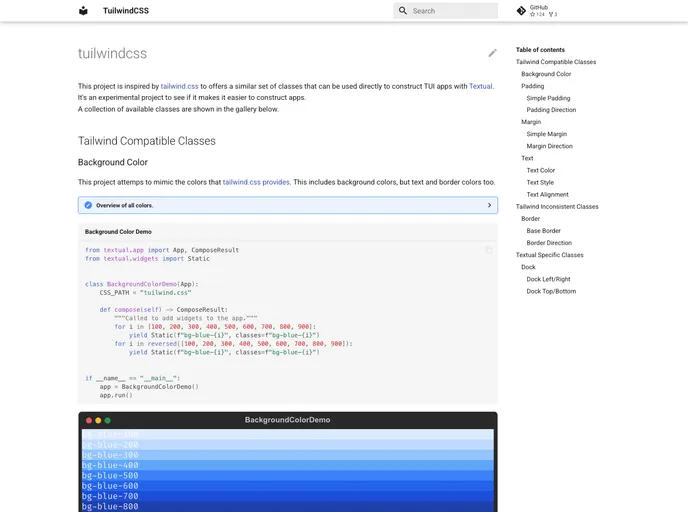Viewport: 688px width, 512px height.
Task: Open the GitHub repository icon
Action: coord(521,11)
